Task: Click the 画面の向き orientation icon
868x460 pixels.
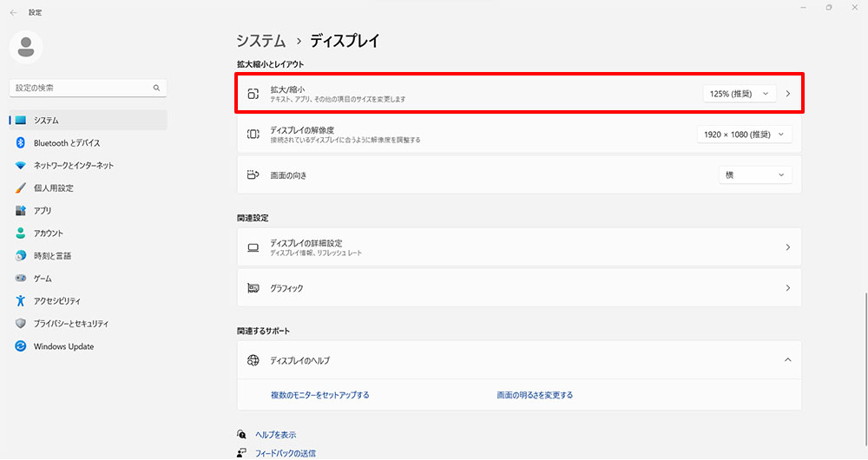Action: tap(253, 175)
